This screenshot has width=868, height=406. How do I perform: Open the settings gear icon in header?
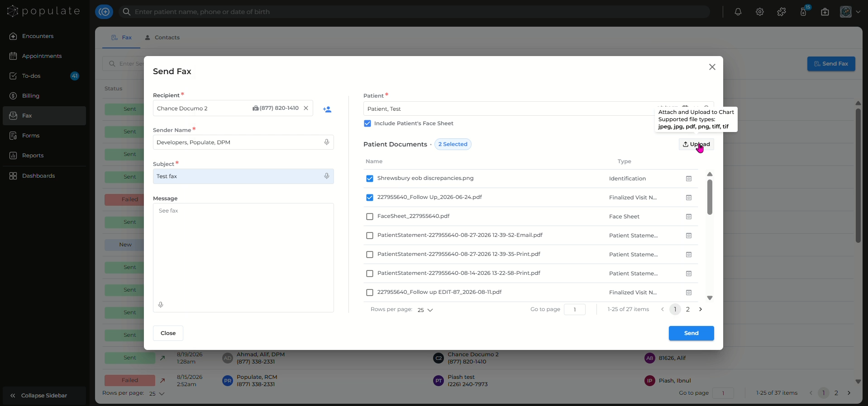pyautogui.click(x=760, y=12)
